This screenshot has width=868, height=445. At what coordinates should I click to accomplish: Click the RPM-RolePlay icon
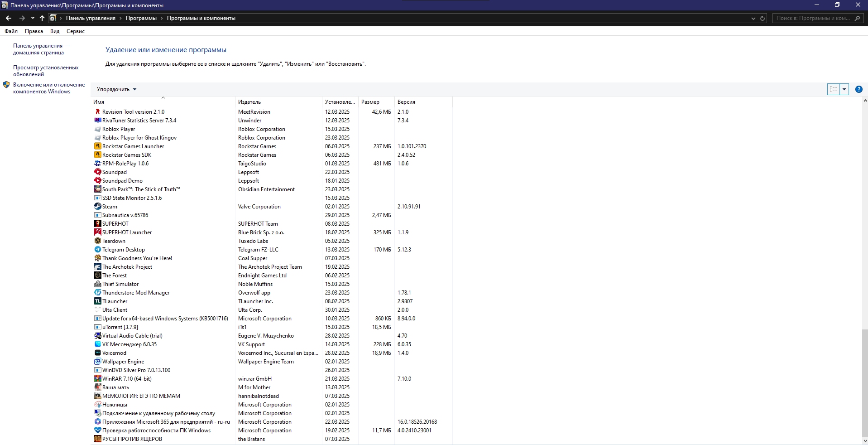click(x=97, y=163)
